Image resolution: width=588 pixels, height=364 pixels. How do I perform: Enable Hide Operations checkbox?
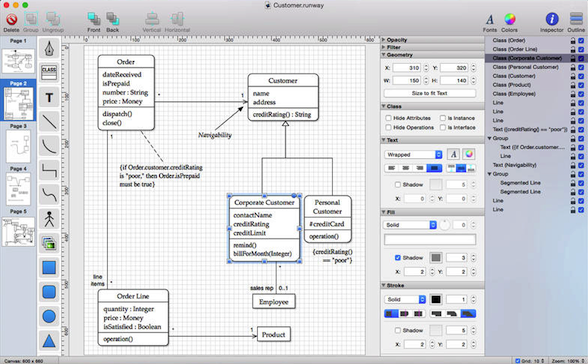coord(388,127)
